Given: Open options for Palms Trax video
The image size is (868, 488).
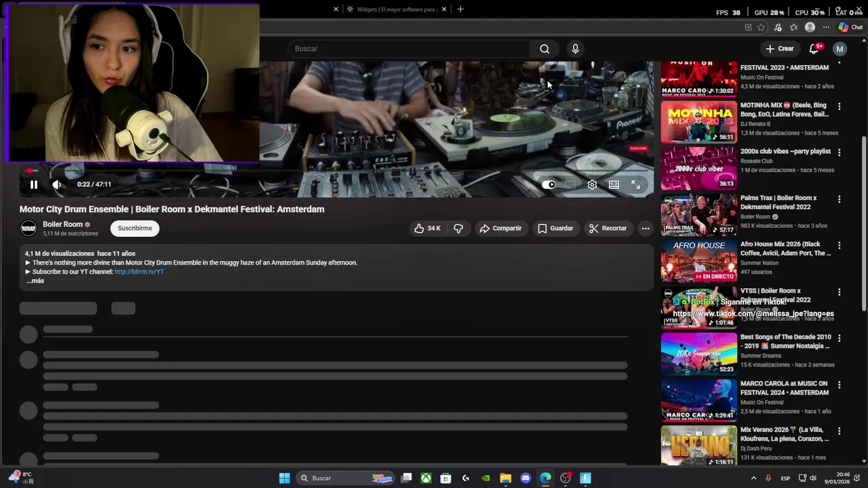Looking at the screenshot, I should tap(839, 199).
